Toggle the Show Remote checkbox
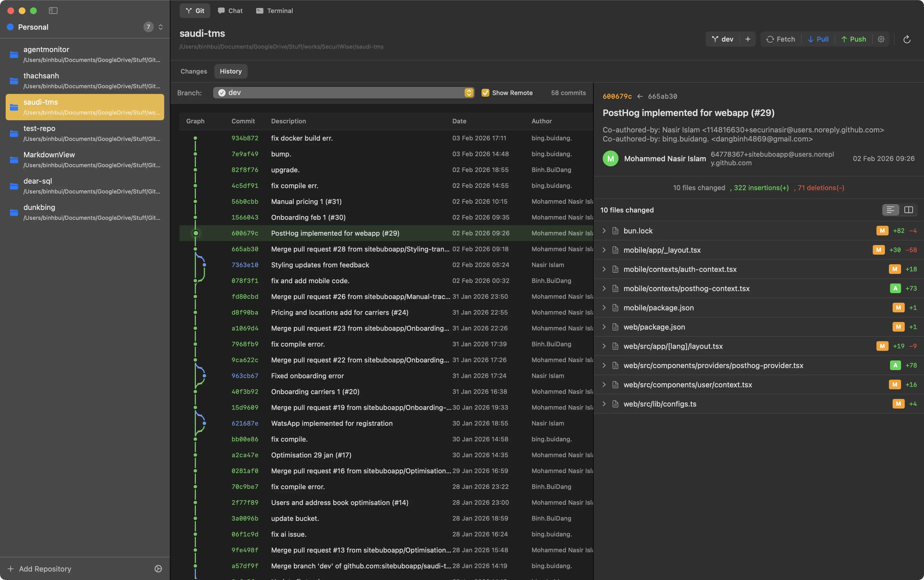924x580 pixels. point(485,93)
